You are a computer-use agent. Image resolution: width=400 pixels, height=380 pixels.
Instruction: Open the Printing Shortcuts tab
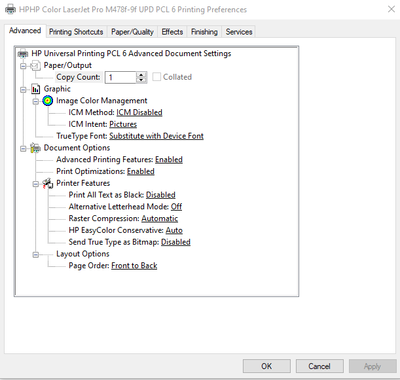click(x=76, y=32)
